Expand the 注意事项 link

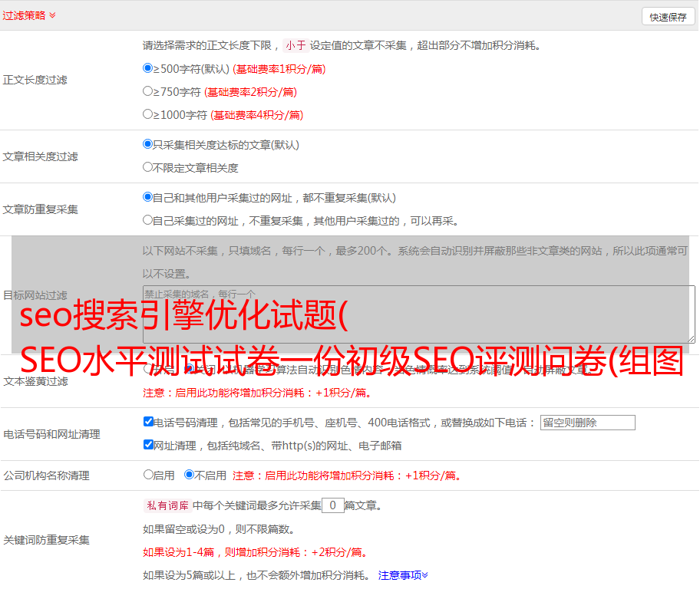pyautogui.click(x=403, y=575)
